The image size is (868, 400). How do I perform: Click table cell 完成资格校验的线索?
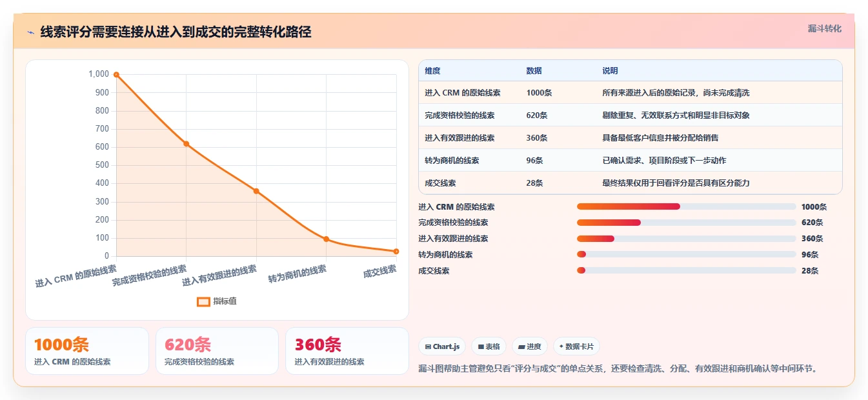(459, 115)
